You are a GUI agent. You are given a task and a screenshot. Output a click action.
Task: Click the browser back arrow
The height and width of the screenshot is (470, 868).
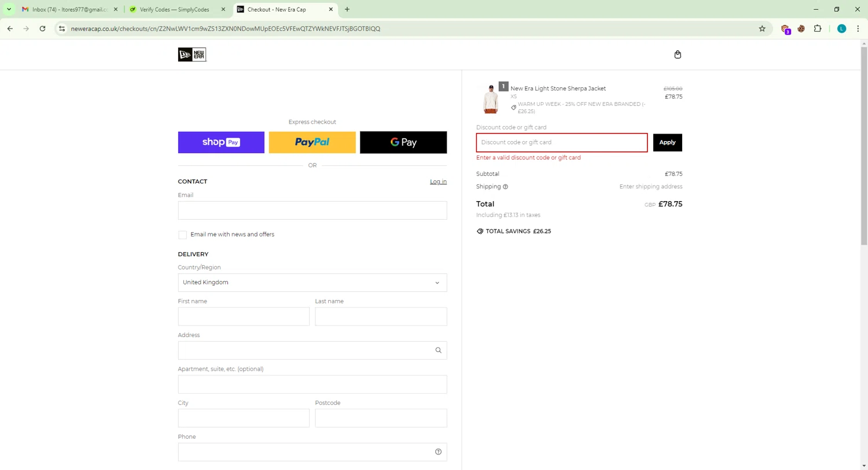click(10, 28)
